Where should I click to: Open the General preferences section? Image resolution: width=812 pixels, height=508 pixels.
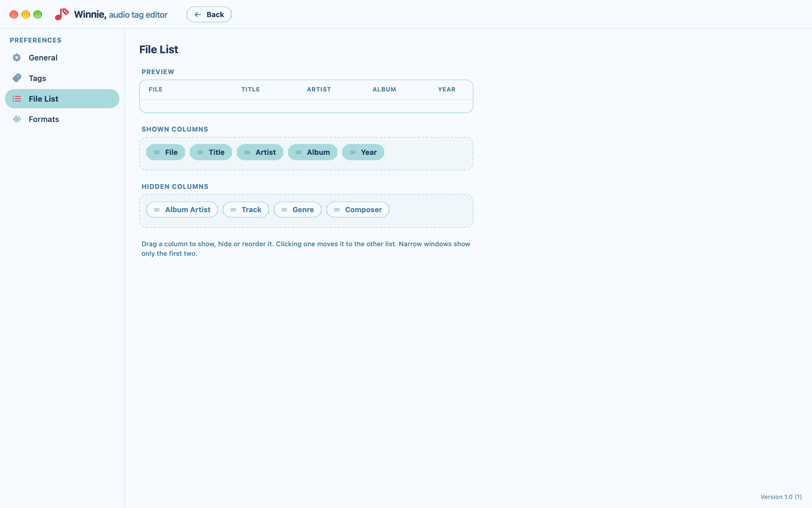[x=62, y=58]
